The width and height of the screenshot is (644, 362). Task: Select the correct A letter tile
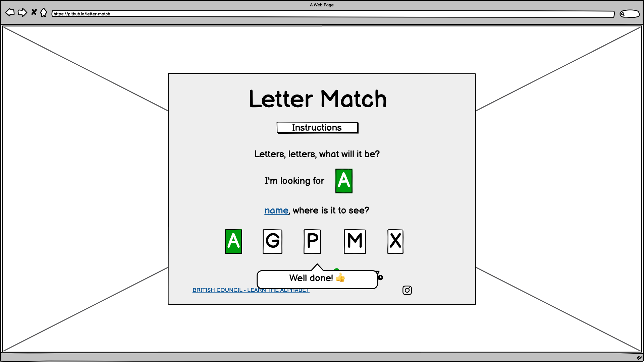click(x=233, y=241)
